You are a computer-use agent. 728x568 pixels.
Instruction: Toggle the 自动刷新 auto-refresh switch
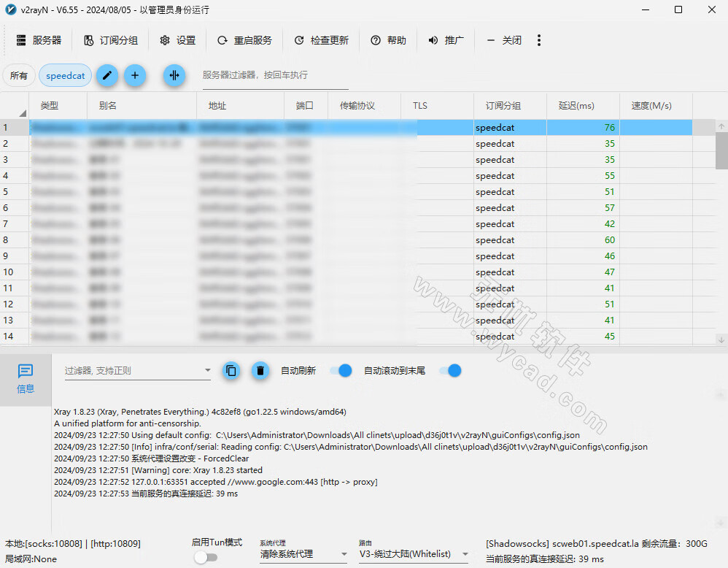pyautogui.click(x=340, y=370)
